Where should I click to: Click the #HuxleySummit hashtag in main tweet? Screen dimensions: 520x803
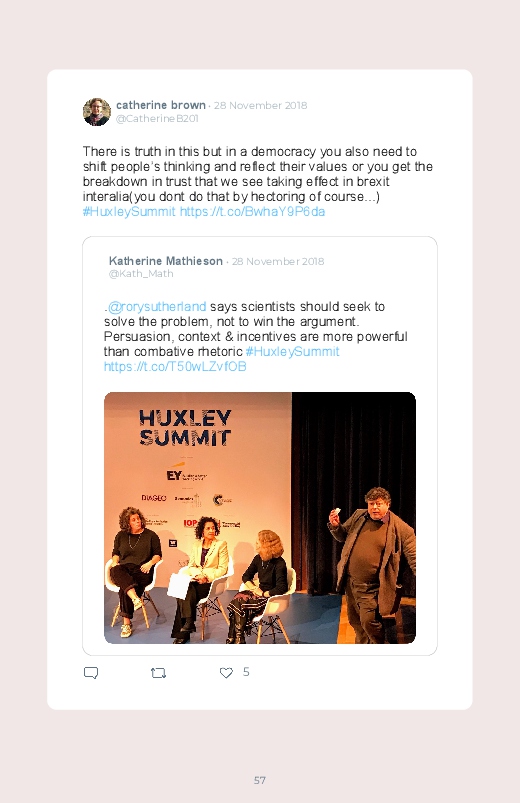(129, 212)
